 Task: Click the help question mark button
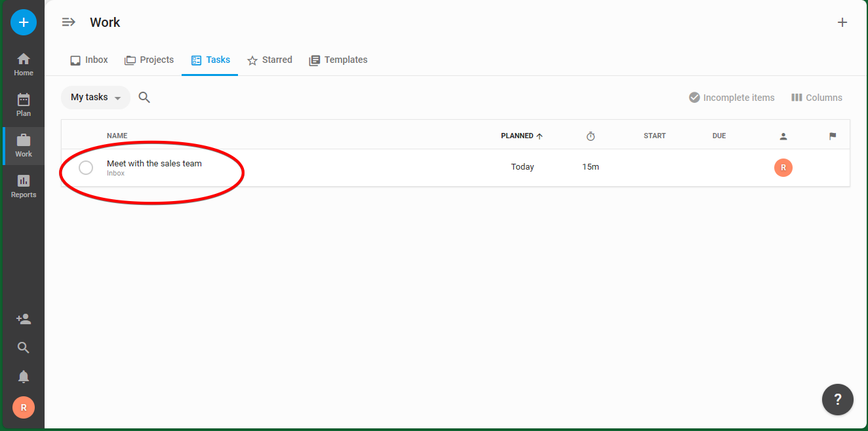pos(837,399)
